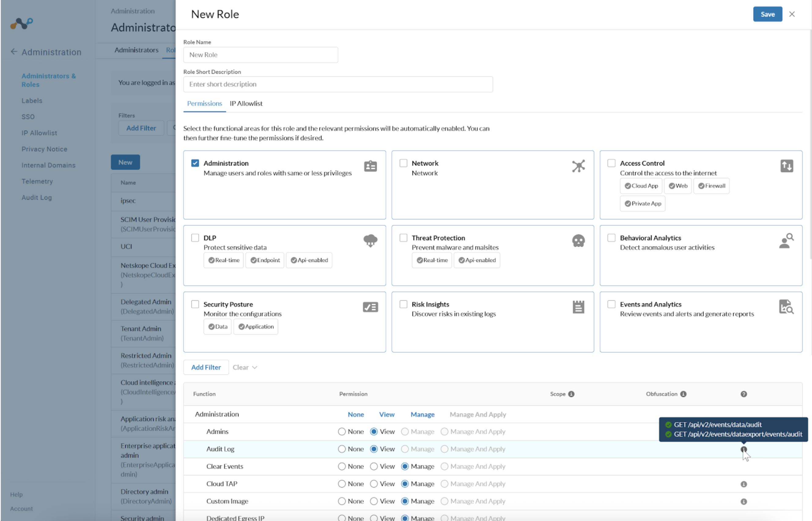Check the Events and Analytics checkbox
The image size is (812, 521).
click(x=611, y=304)
